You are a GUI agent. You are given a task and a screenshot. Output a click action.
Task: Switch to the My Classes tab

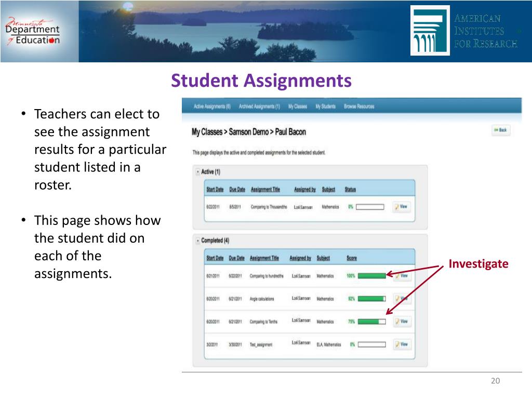pos(298,107)
